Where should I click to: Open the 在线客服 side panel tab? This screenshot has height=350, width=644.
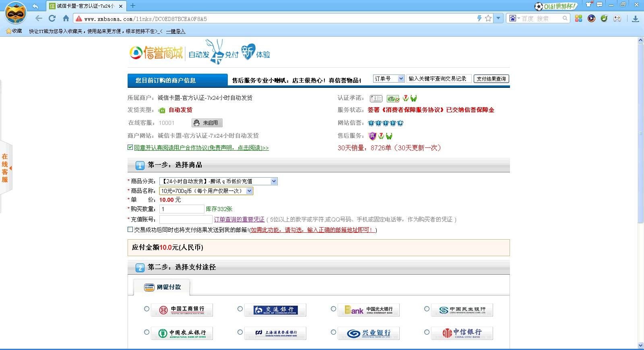[6, 168]
